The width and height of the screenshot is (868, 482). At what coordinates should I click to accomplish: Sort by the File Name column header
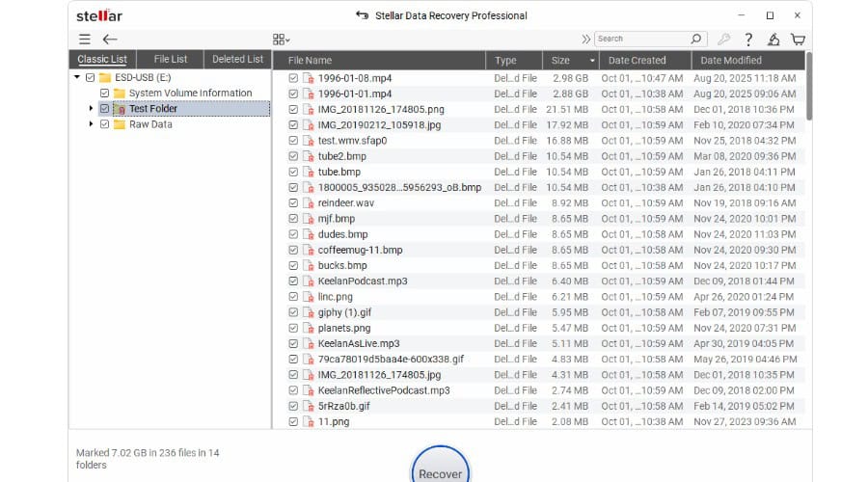click(x=379, y=61)
